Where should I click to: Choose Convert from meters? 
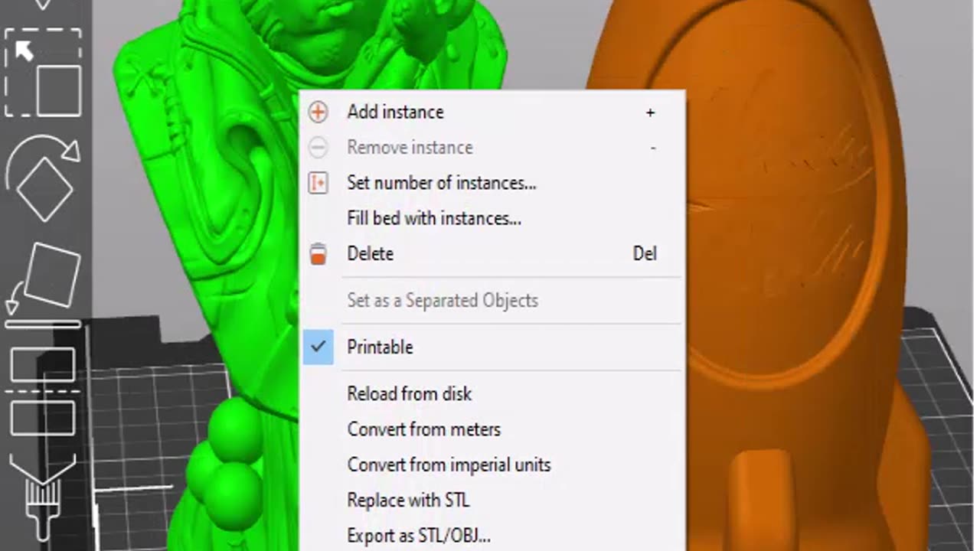point(491,429)
